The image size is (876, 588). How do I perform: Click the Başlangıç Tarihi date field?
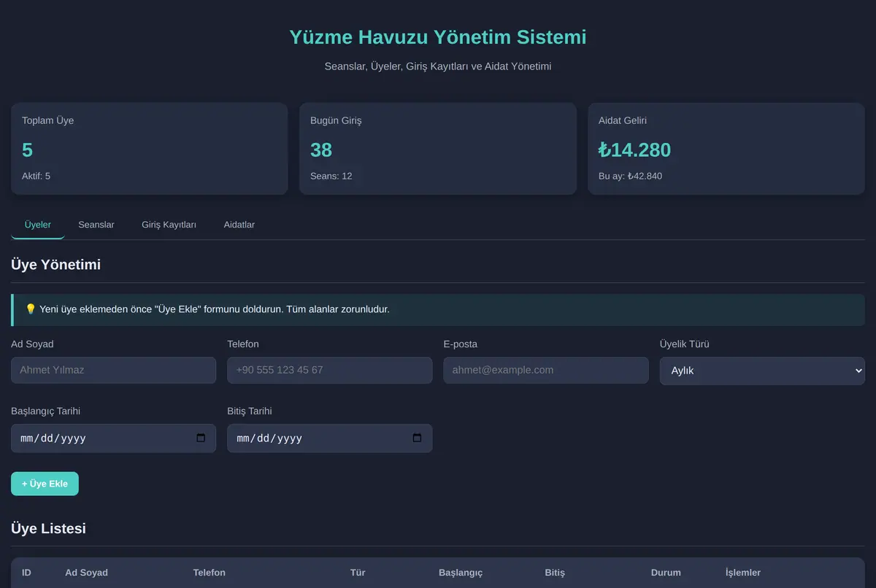pyautogui.click(x=113, y=438)
